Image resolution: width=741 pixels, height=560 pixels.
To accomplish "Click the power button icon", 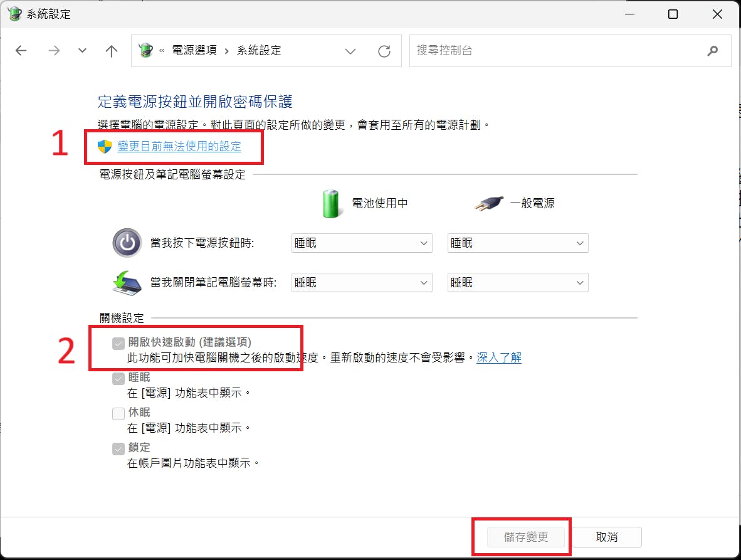I will pyautogui.click(x=127, y=243).
